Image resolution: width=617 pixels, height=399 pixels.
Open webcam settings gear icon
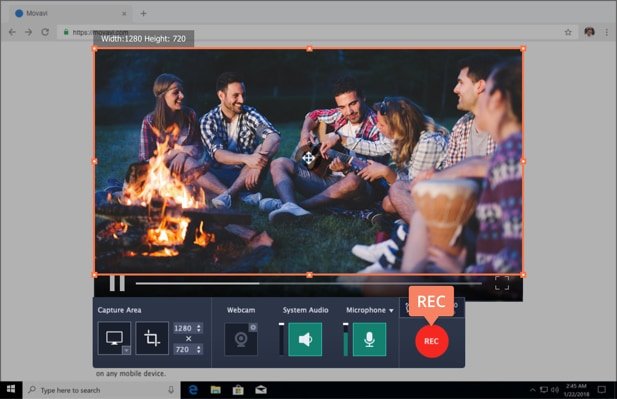pyautogui.click(x=253, y=327)
